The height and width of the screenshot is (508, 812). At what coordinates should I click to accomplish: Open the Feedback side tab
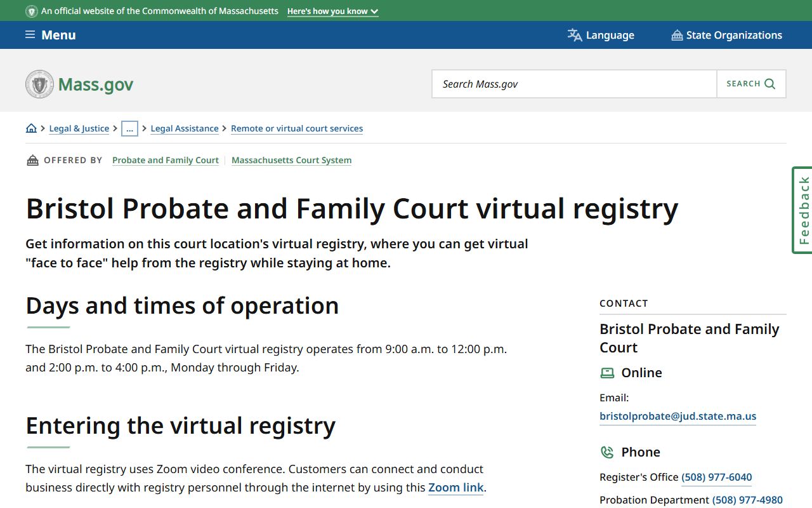tap(802, 210)
